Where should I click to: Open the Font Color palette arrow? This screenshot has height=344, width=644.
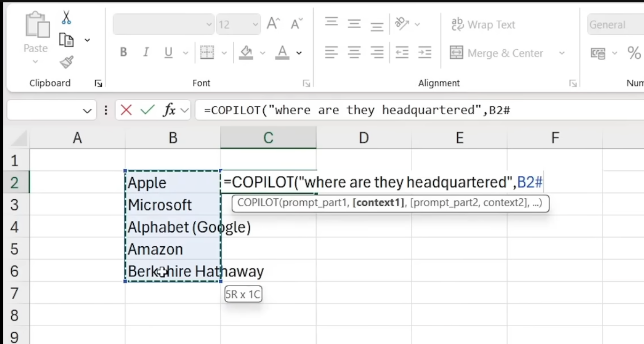coord(299,53)
